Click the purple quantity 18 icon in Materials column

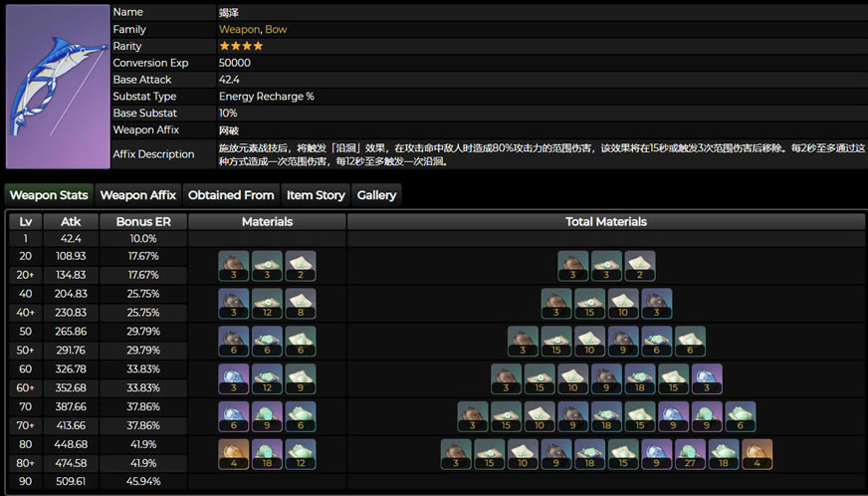click(x=268, y=454)
